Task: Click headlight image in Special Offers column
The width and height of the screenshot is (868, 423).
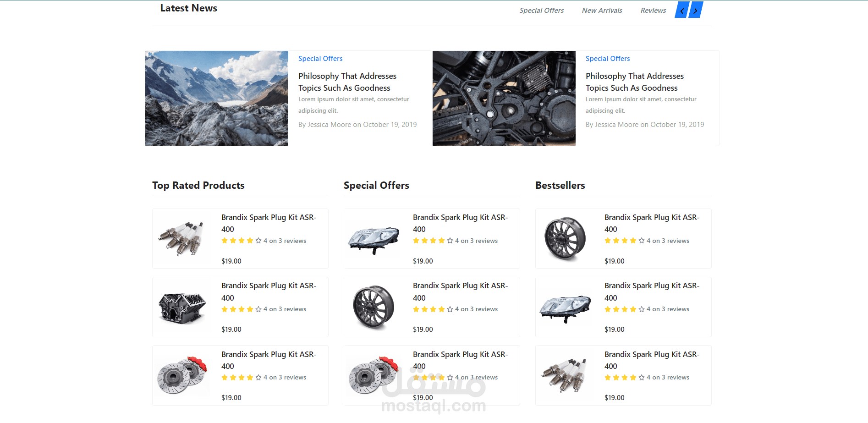Action: pyautogui.click(x=373, y=238)
